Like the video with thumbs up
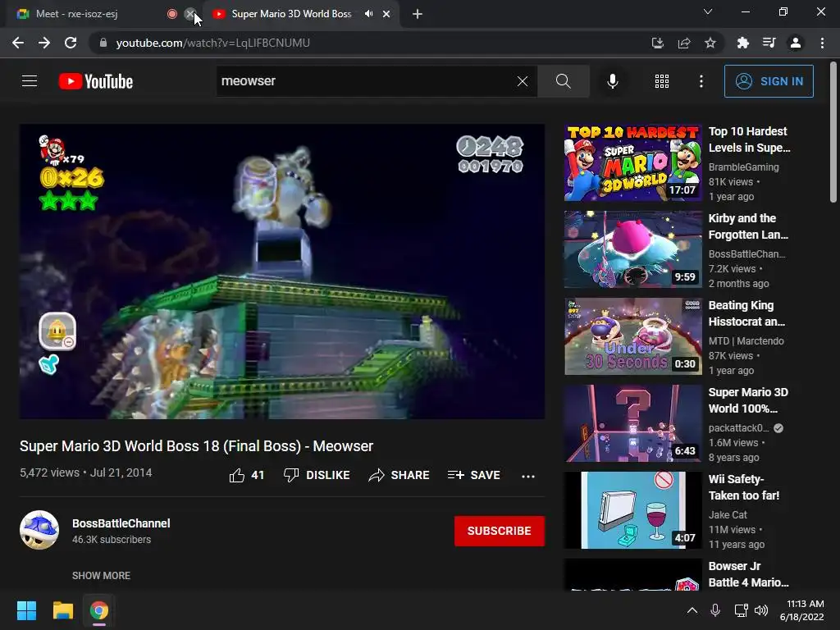This screenshot has width=840, height=630. (247, 475)
